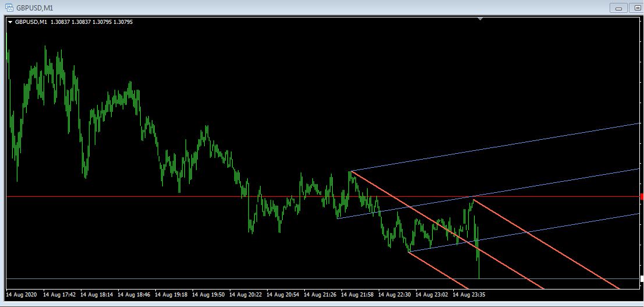Click the small triangle before the GBPUSD,M1 chart label
Image resolution: width=644 pixels, height=307 pixels.
click(10, 22)
